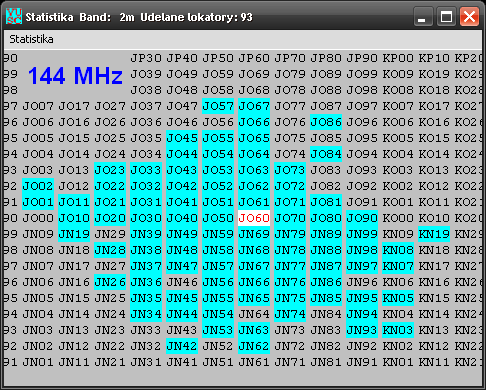Viewport: 486px width, 390px height.
Task: Click the JO02 cyan locator cell
Action: 38,186
